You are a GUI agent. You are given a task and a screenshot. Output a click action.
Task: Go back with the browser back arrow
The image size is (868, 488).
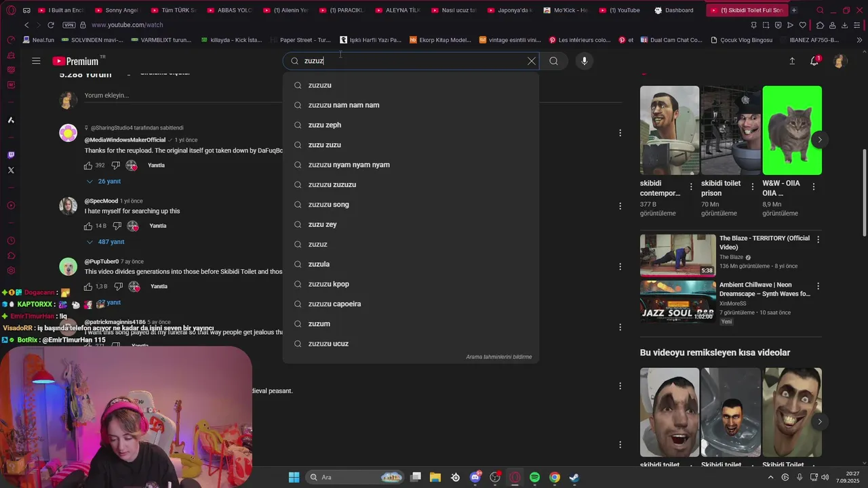(x=26, y=25)
